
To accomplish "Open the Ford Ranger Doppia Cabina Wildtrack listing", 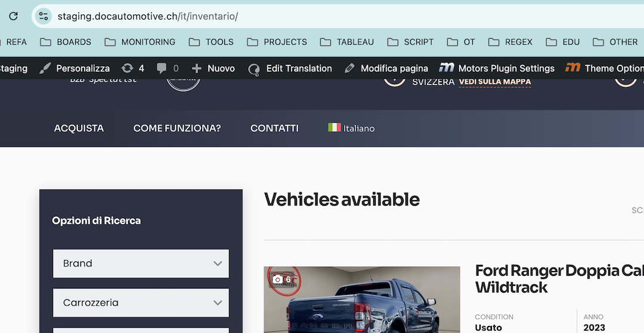I will click(x=559, y=279).
